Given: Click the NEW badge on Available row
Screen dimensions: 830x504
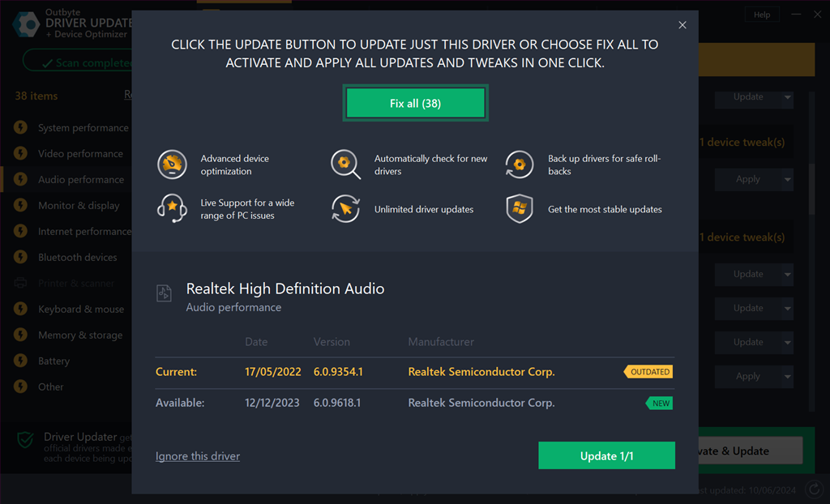Looking at the screenshot, I should pyautogui.click(x=660, y=403).
